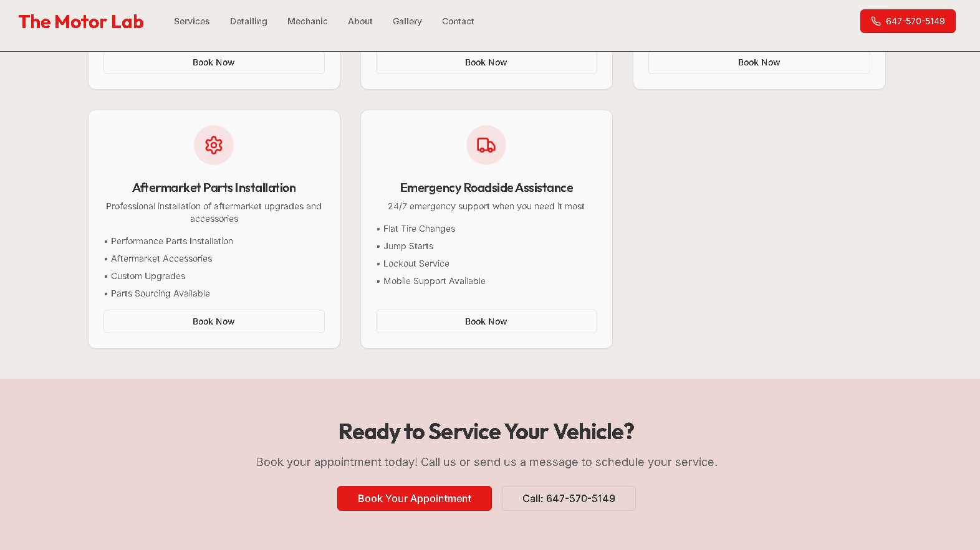
Task: Click Book Now in the top-middle card
Action: pyautogui.click(x=486, y=62)
